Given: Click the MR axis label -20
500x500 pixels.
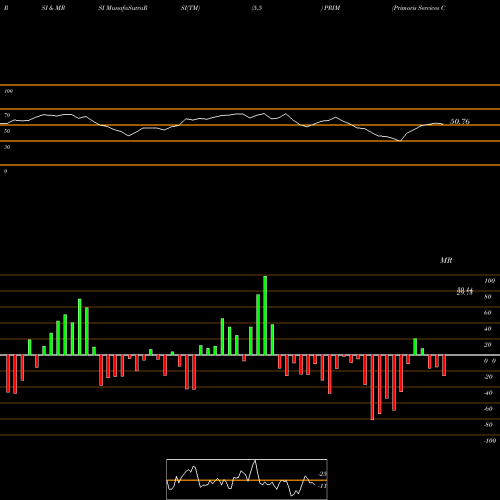Looking at the screenshot, I should [488, 377].
